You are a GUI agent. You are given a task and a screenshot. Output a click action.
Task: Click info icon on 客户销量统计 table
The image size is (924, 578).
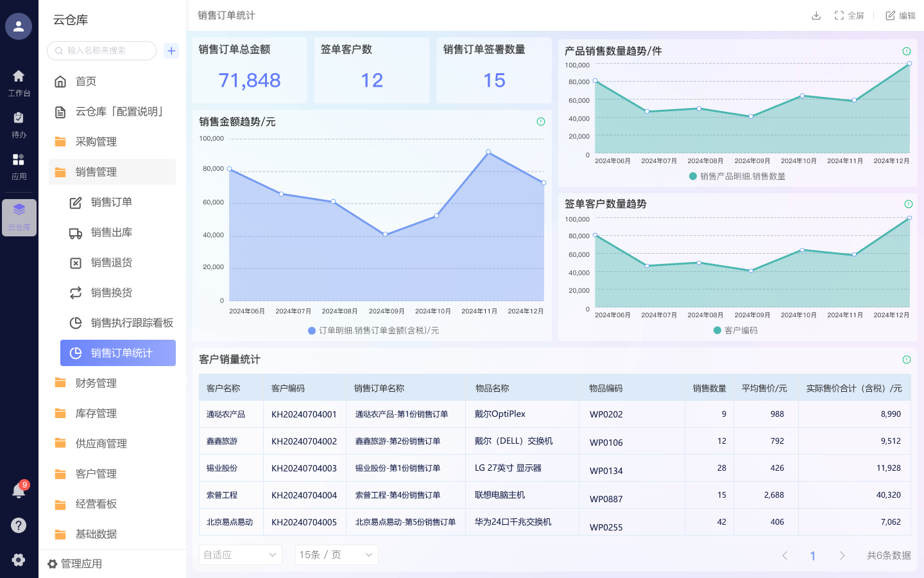point(907,360)
